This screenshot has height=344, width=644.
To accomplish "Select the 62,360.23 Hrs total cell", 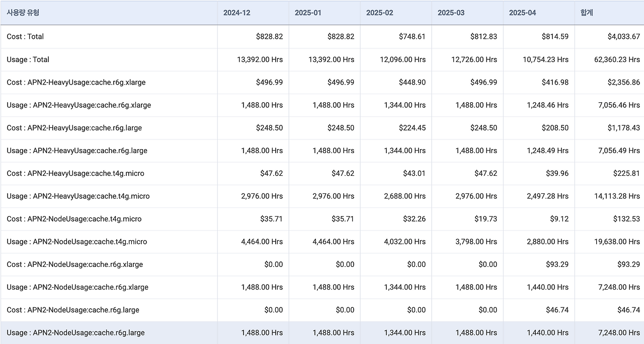I will 617,59.
